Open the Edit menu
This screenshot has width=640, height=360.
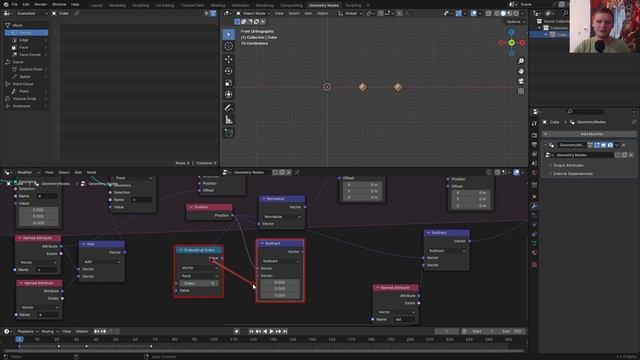click(x=26, y=4)
